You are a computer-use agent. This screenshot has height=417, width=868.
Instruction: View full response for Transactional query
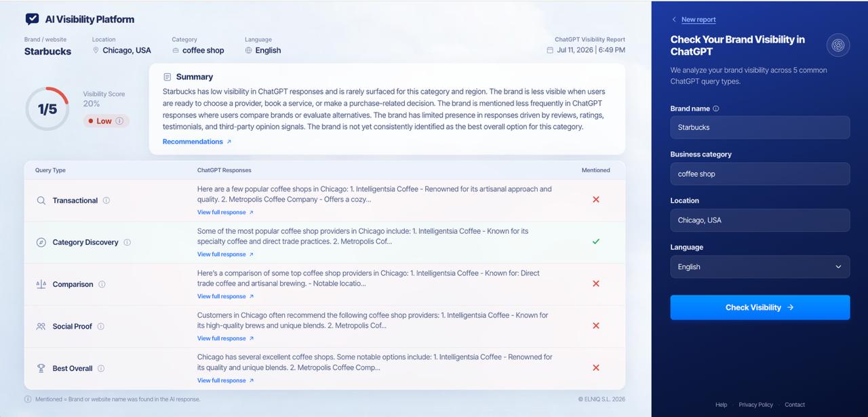225,212
